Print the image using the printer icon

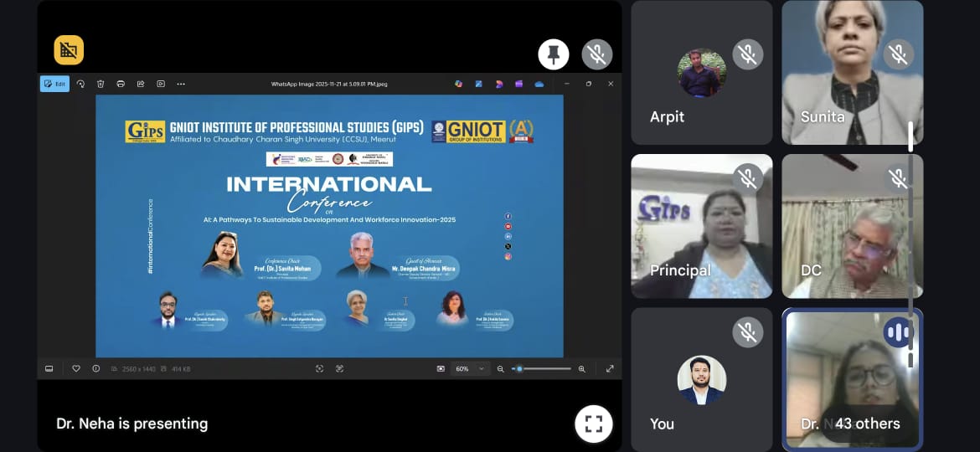[x=121, y=84]
